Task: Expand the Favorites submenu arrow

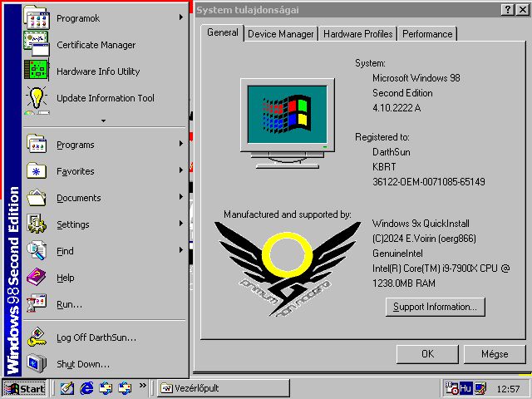Action: tap(181, 170)
